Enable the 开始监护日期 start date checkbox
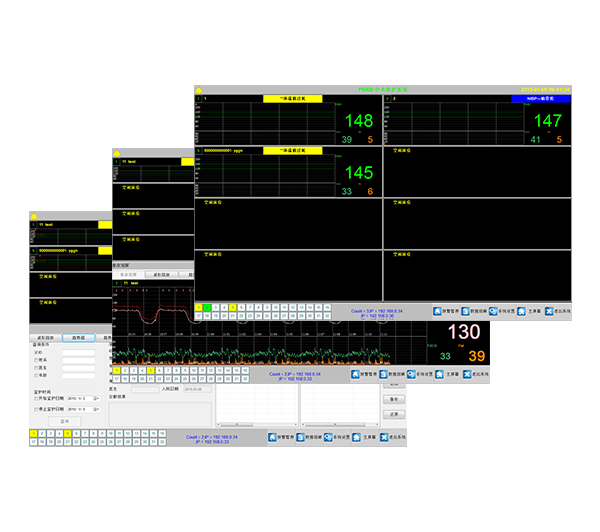 tap(37, 398)
